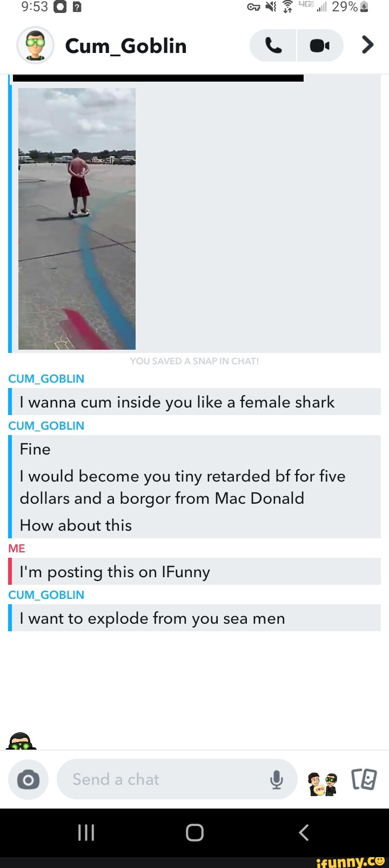Start a voice call with the contact
The height and width of the screenshot is (868, 389).
point(273,46)
